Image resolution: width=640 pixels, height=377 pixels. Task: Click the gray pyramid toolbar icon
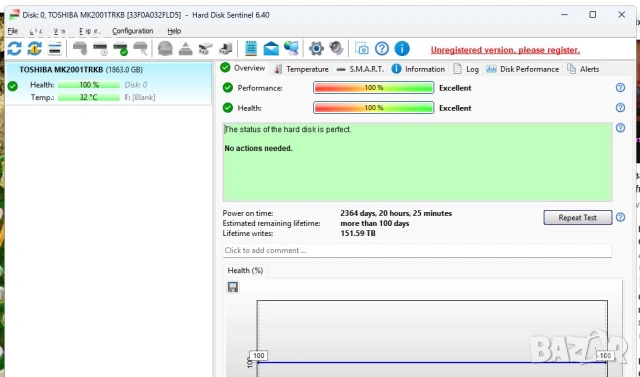[x=185, y=49]
